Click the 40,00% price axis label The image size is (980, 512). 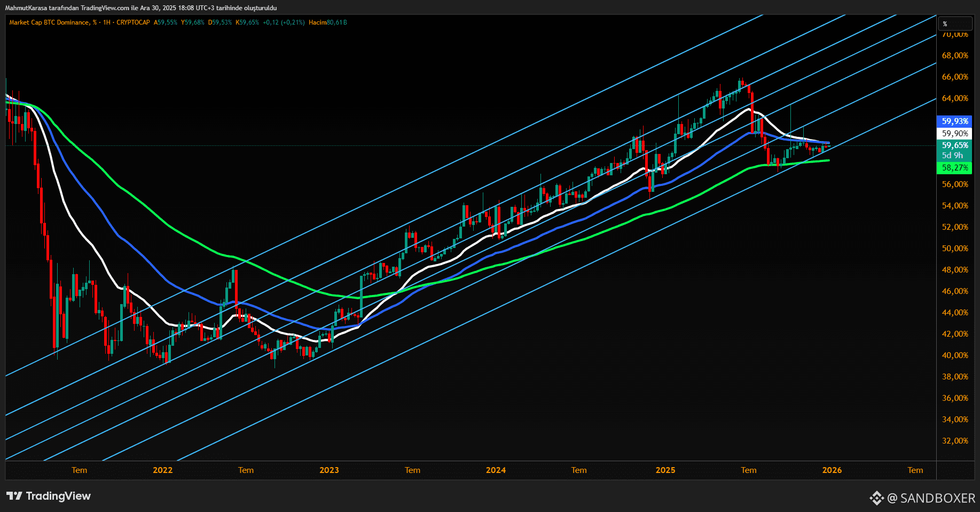(955, 355)
